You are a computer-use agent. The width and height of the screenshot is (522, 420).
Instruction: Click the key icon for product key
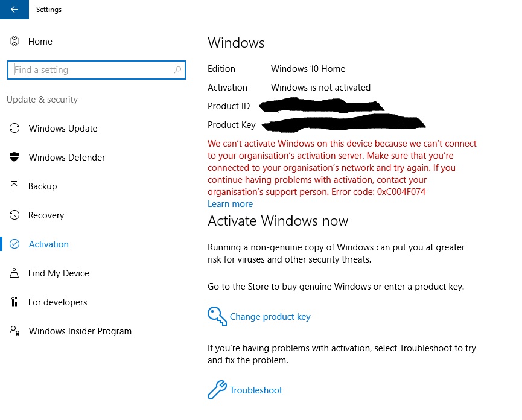pyautogui.click(x=217, y=316)
